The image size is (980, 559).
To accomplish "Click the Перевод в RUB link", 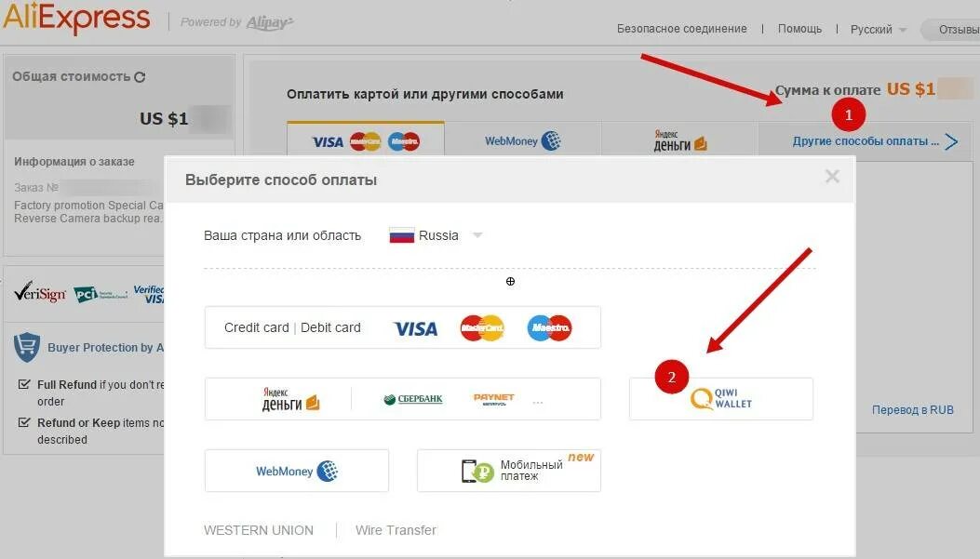I will point(912,410).
